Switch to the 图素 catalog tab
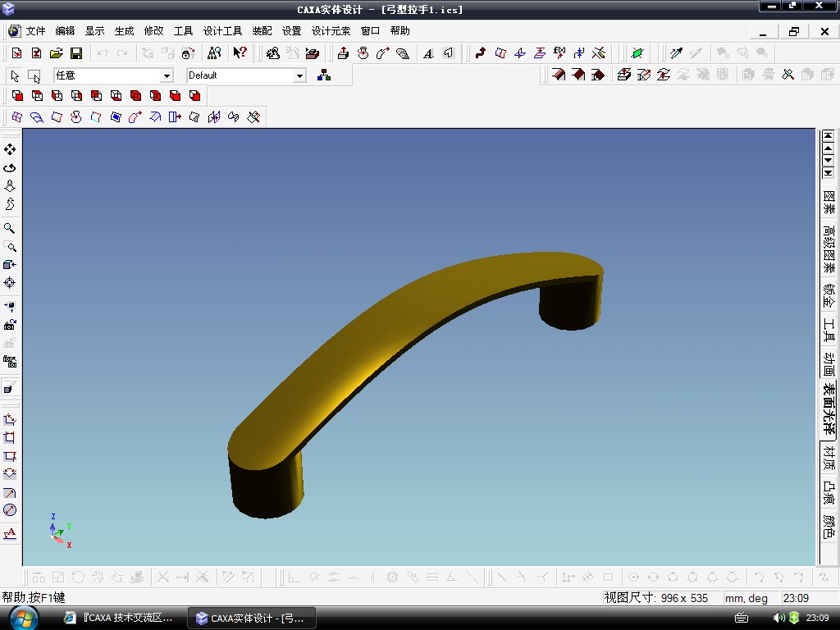Screen dimensions: 840x630 click(x=829, y=202)
